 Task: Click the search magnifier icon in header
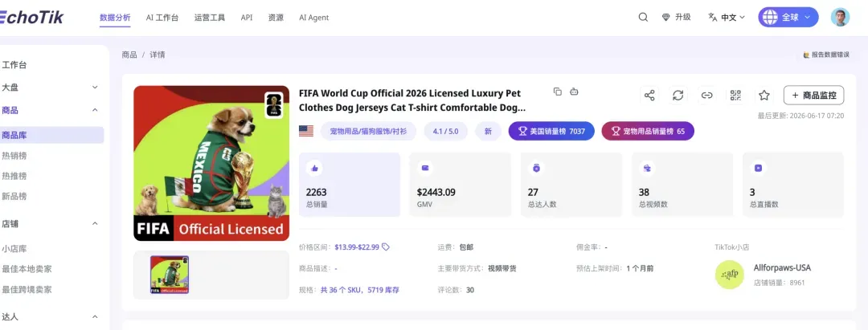[x=643, y=17]
